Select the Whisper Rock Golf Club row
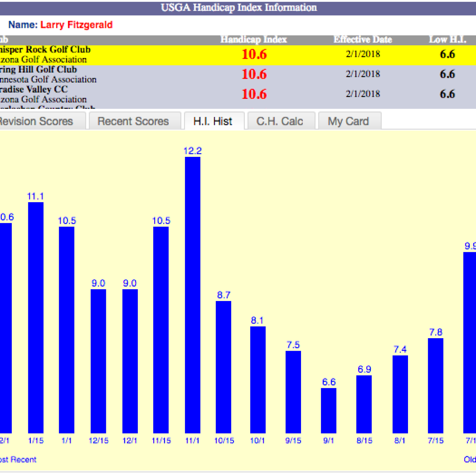Viewport: 476px width, 476px height. click(x=238, y=55)
